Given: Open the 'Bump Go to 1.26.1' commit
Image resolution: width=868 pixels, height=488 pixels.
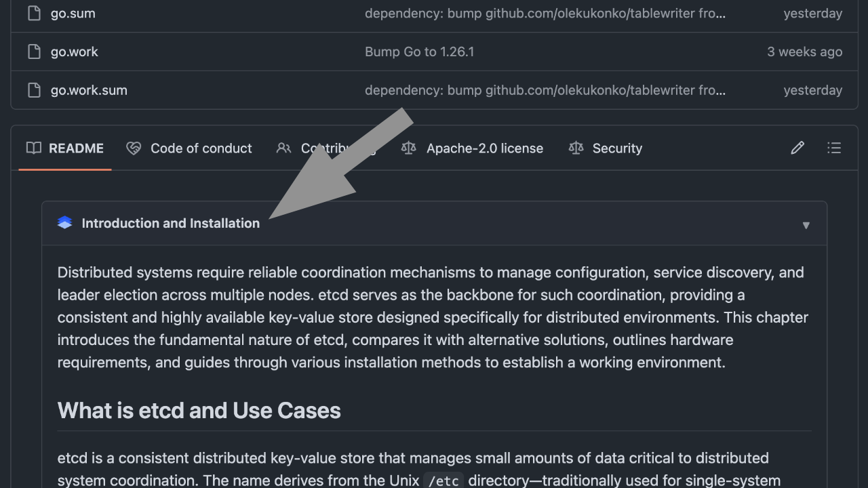Looking at the screenshot, I should coord(419,52).
